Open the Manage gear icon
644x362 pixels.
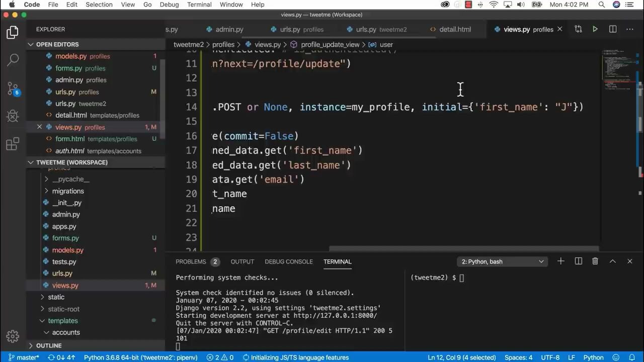[13, 336]
